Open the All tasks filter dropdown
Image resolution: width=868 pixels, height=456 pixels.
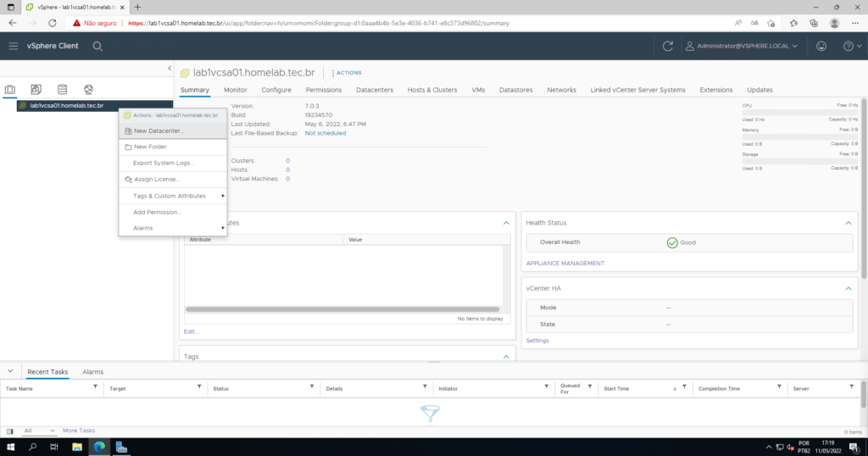tap(39, 431)
